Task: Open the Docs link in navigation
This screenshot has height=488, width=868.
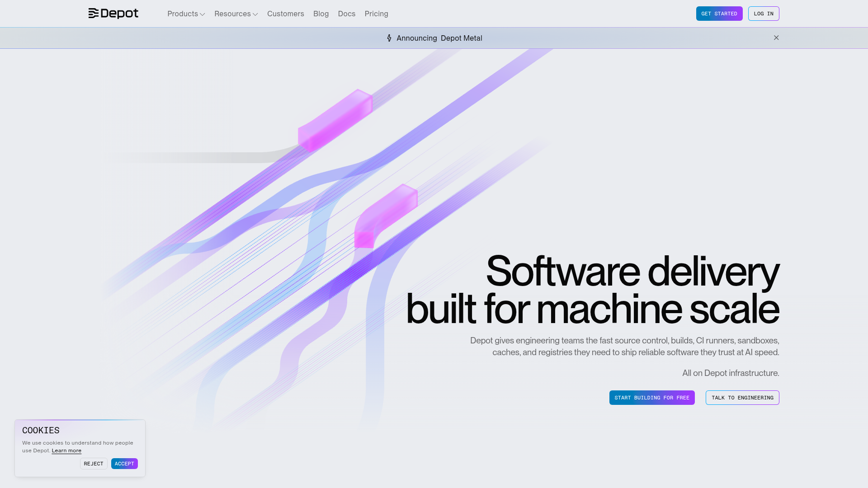Action: pos(347,14)
